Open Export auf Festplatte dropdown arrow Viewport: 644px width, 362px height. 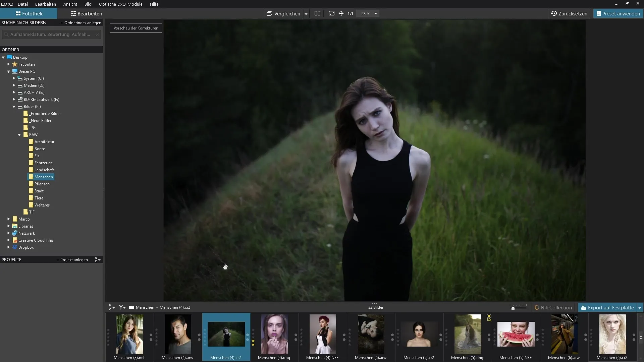tap(640, 308)
